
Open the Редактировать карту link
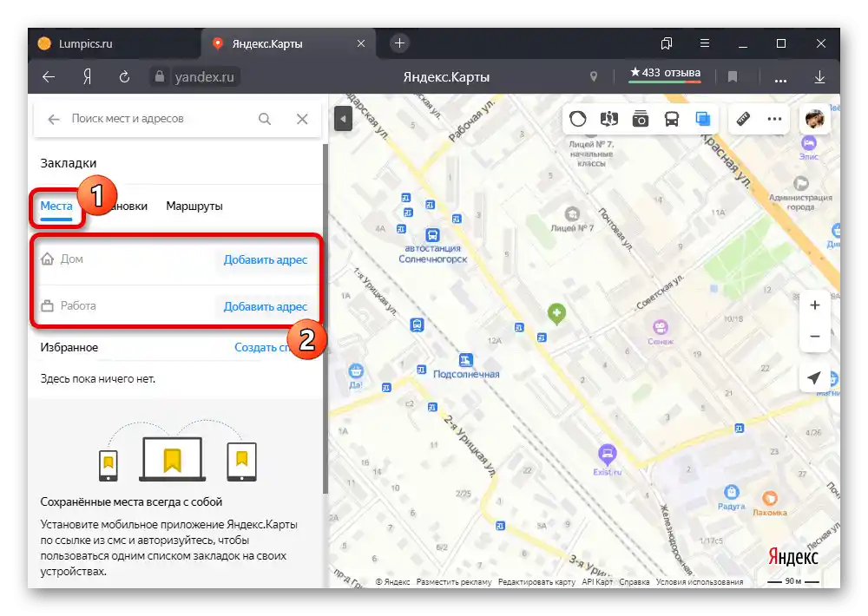click(536, 581)
